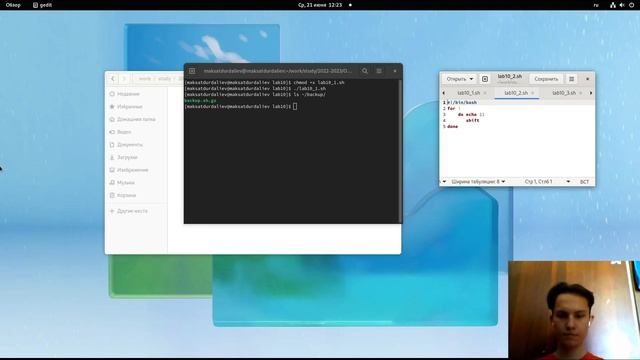Switch keyboard layout via ru indicator
The width and height of the screenshot is (640, 360).
(x=596, y=5)
